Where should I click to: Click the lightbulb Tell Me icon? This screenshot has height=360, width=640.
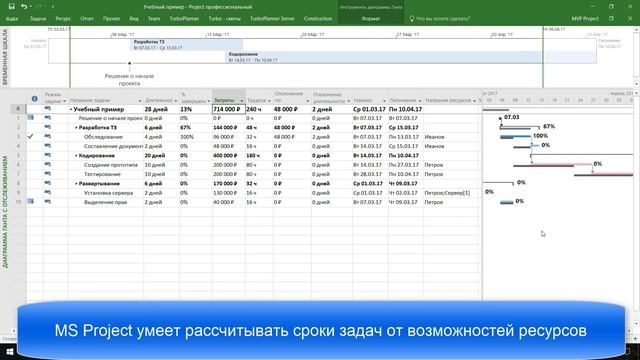point(411,19)
